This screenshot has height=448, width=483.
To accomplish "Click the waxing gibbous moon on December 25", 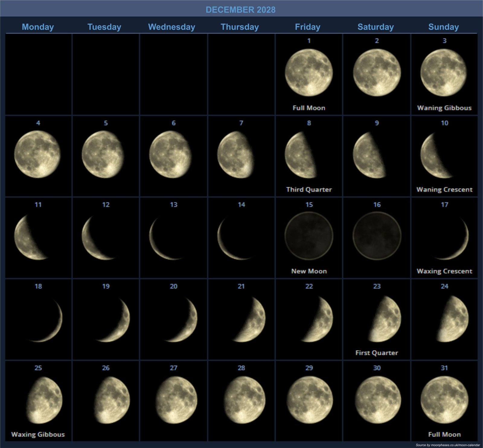I will (x=45, y=400).
